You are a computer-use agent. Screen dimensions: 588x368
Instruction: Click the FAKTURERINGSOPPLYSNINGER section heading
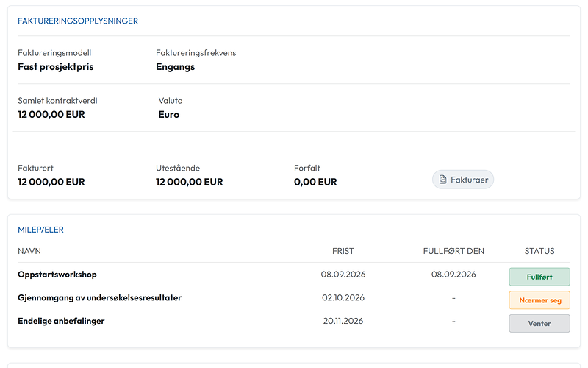(78, 21)
